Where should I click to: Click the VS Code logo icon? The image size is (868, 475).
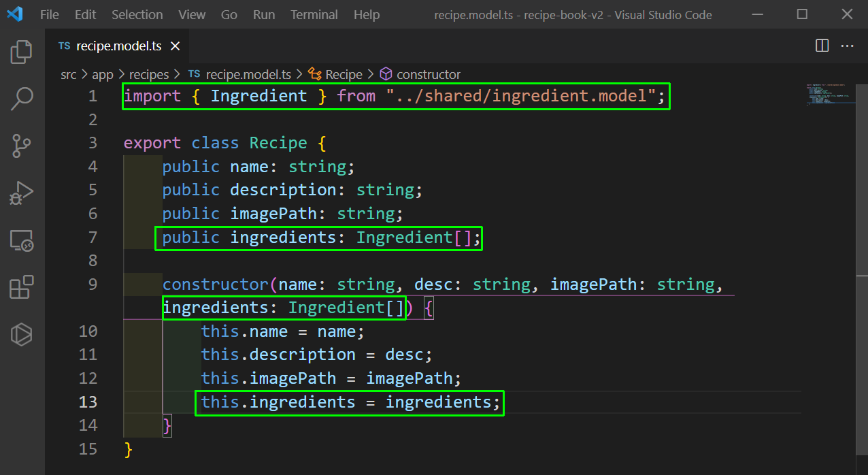(x=15, y=14)
